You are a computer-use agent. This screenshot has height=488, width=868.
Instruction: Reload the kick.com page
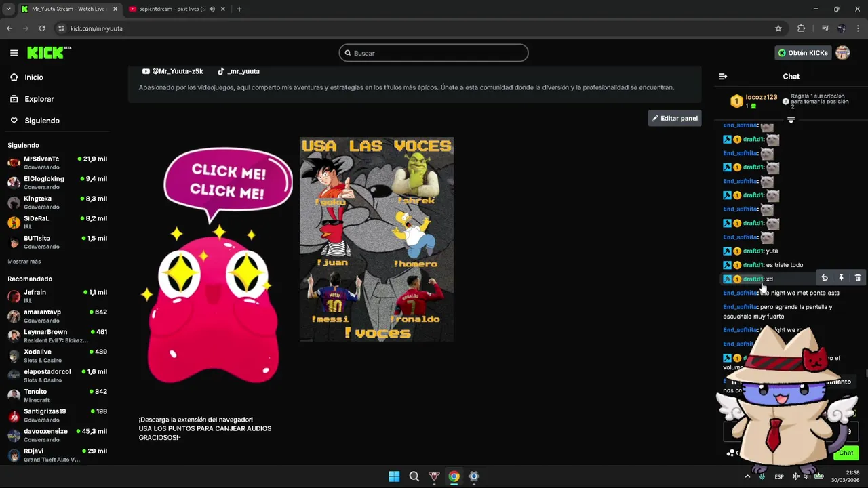(42, 28)
